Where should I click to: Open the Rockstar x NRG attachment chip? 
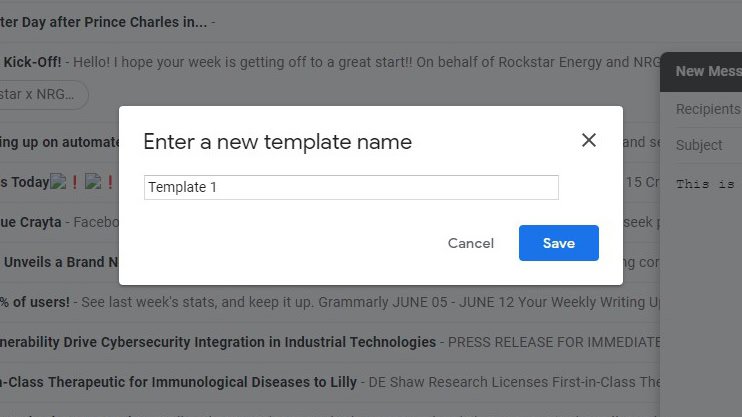[x=40, y=94]
